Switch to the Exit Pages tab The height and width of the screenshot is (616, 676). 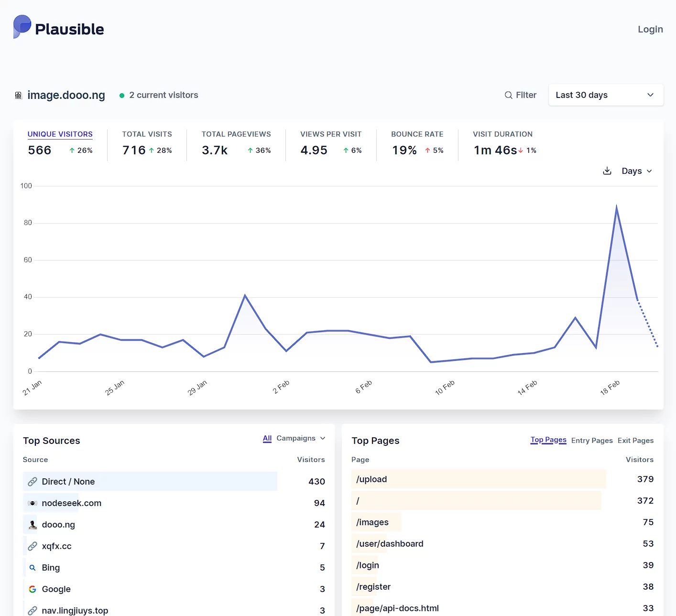point(635,441)
